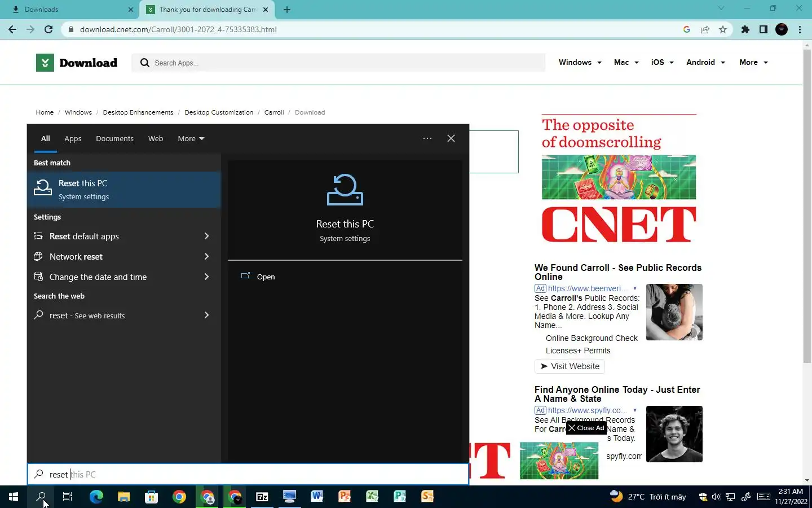Click the network tray icon

tap(730, 497)
